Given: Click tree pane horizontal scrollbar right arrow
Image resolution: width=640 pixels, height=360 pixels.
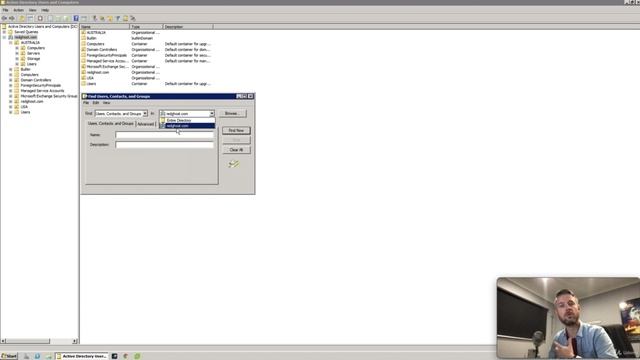Looking at the screenshot, I should coord(75,341).
